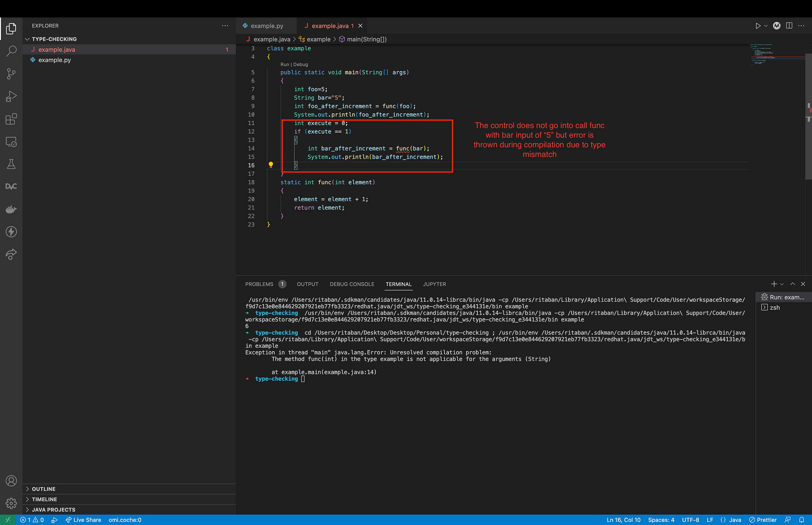Open the Search view
This screenshot has width=812, height=525.
pos(11,51)
